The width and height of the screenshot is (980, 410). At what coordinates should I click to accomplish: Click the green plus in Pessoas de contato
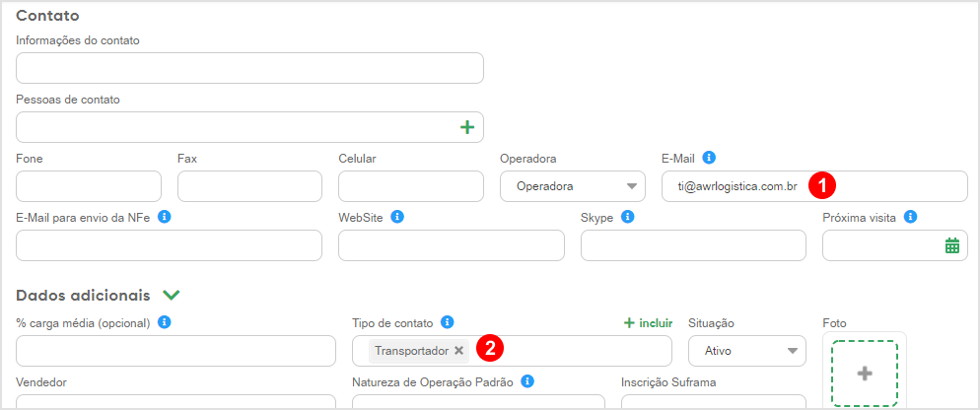pyautogui.click(x=467, y=127)
